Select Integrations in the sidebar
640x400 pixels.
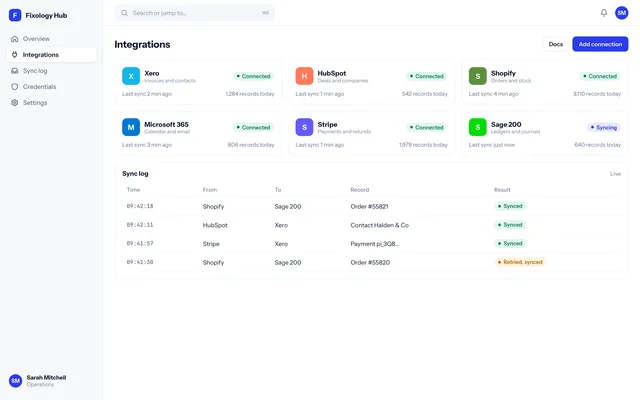coord(51,55)
